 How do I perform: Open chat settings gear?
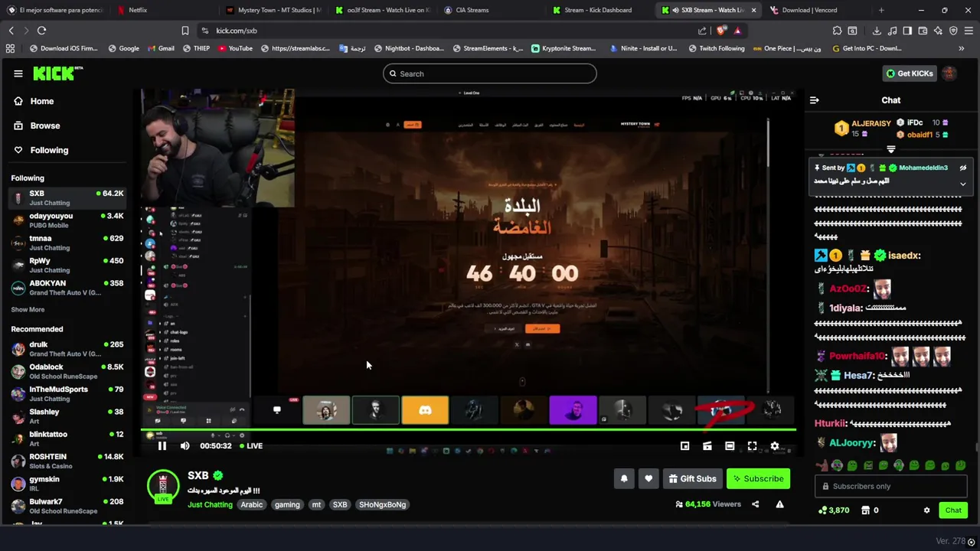click(926, 510)
